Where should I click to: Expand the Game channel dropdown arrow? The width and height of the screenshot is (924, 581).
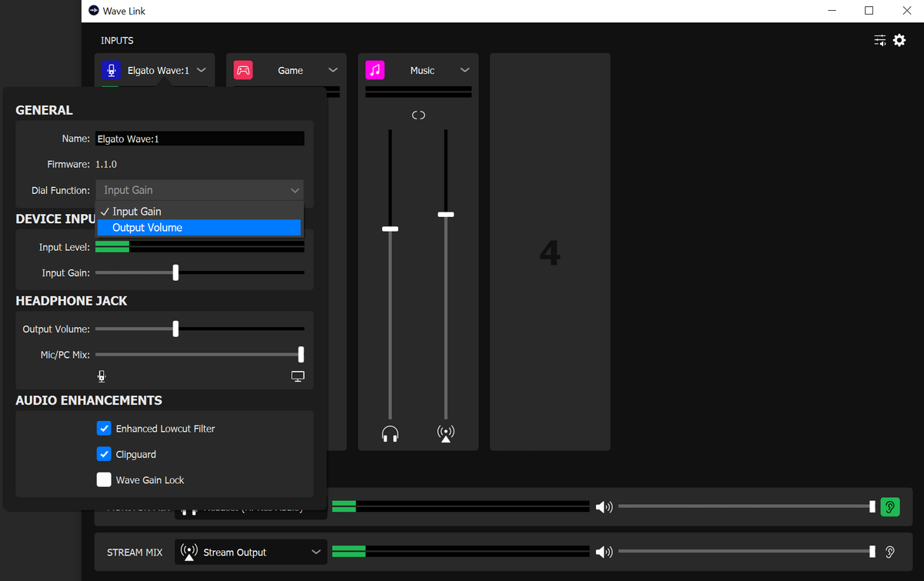click(333, 70)
